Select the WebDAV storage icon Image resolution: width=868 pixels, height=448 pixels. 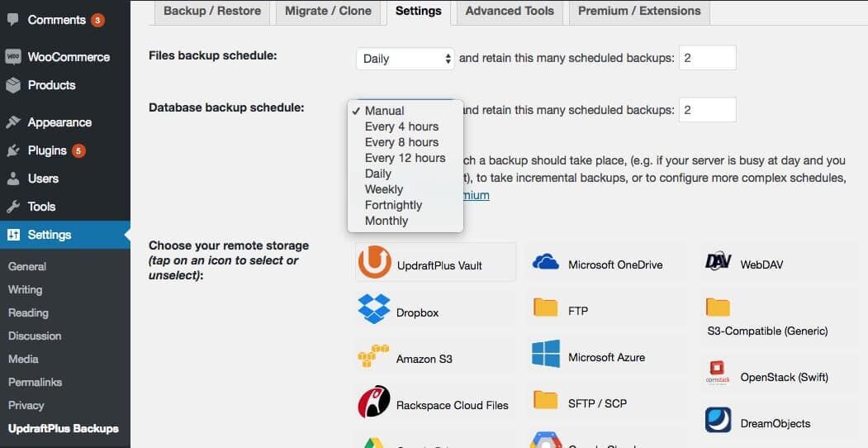(719, 262)
